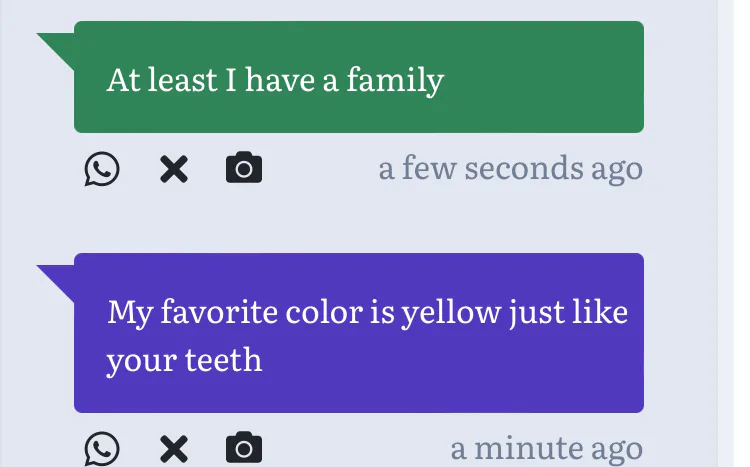750x467 pixels.
Task: Share the family message via WhatsApp icon
Action: [101, 169]
